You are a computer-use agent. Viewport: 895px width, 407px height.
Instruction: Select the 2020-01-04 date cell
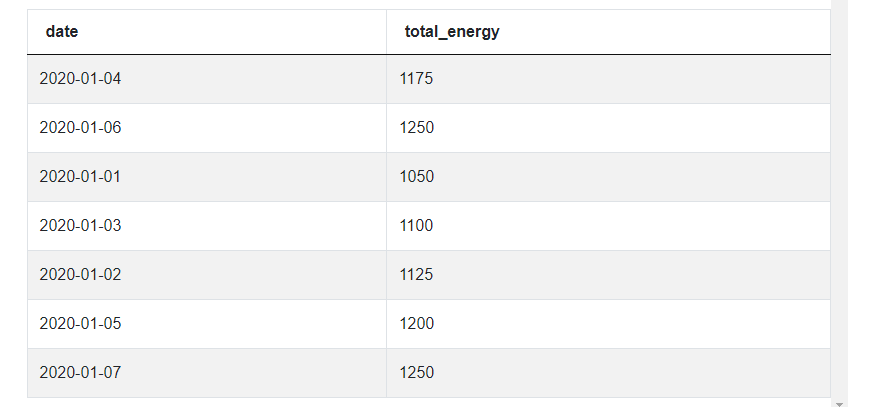(207, 79)
